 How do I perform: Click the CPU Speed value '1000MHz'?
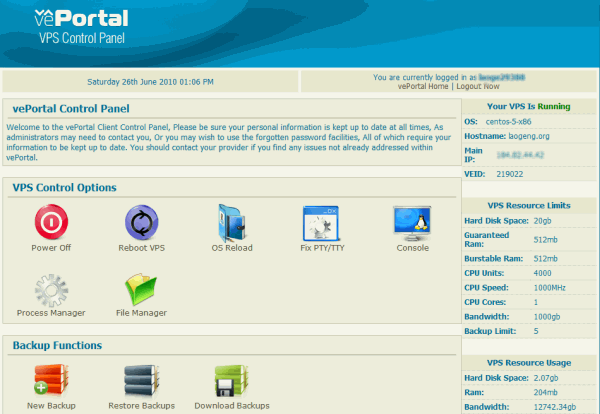click(549, 288)
